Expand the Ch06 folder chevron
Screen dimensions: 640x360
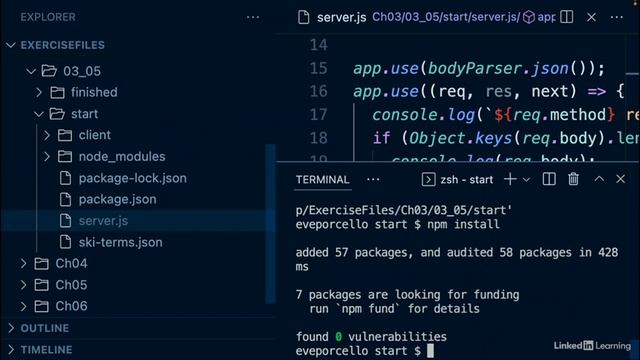[23, 306]
